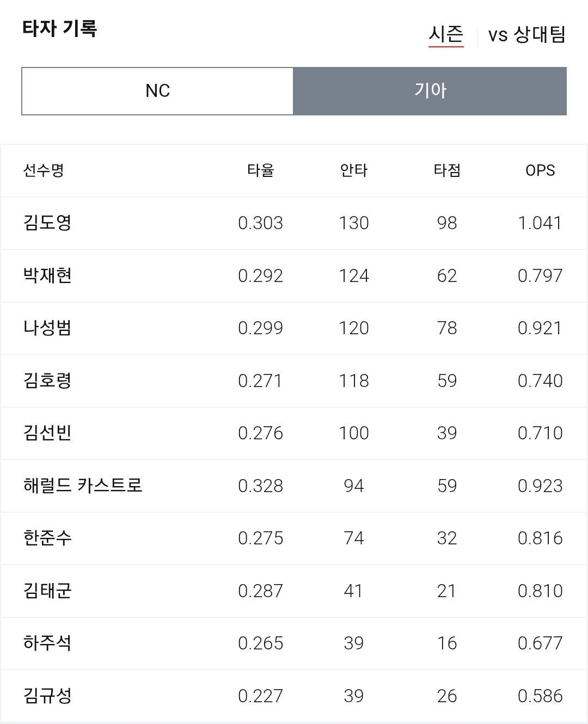Viewport: 588px width, 724px height.
Task: Select the 기아 team tab
Action: (x=430, y=91)
